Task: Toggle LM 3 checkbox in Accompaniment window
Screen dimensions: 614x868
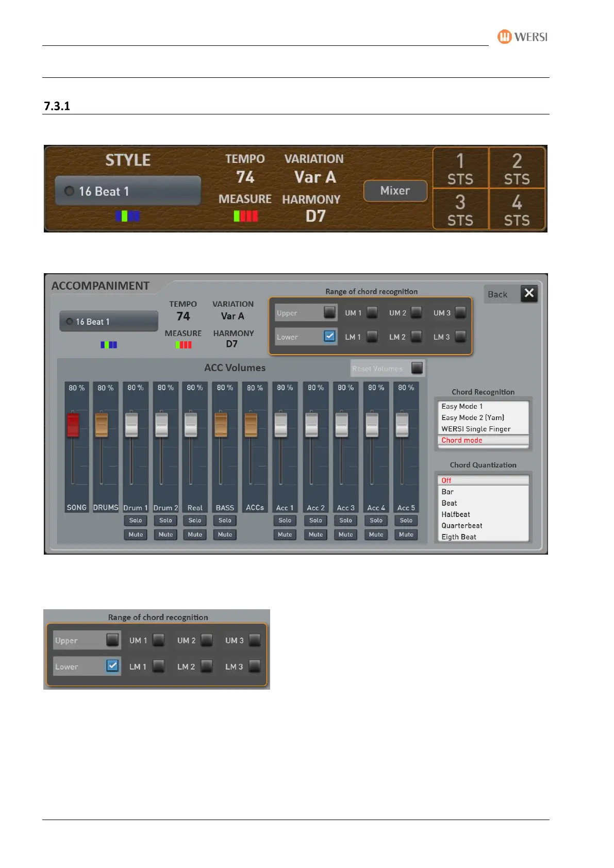Action: tap(460, 337)
